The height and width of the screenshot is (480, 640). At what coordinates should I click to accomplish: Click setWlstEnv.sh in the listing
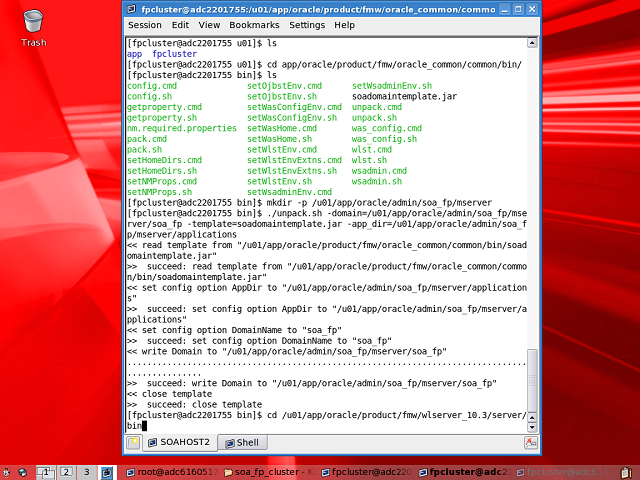[x=279, y=182]
